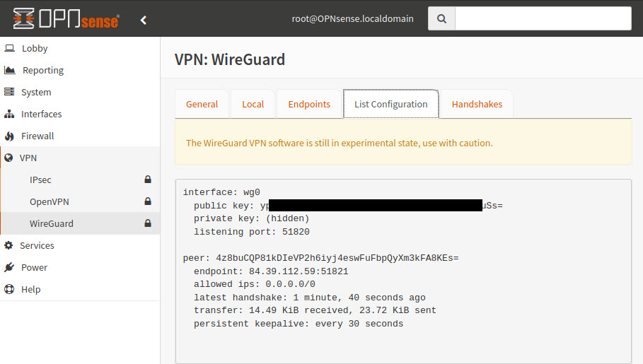The height and width of the screenshot is (364, 643).
Task: Open the Local tab
Action: point(253,104)
